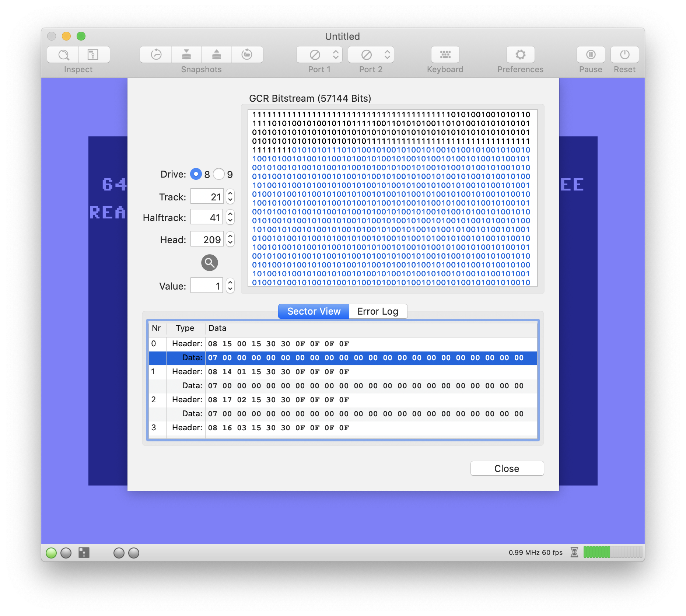Viewport: 686px width, 616px height.
Task: Increment Track using its stepper arrows
Action: tap(230, 194)
